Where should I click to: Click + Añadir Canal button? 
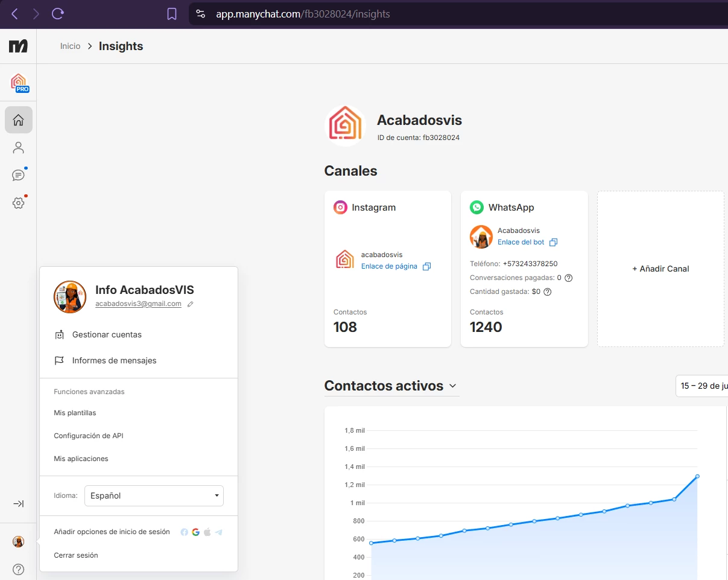click(x=660, y=269)
